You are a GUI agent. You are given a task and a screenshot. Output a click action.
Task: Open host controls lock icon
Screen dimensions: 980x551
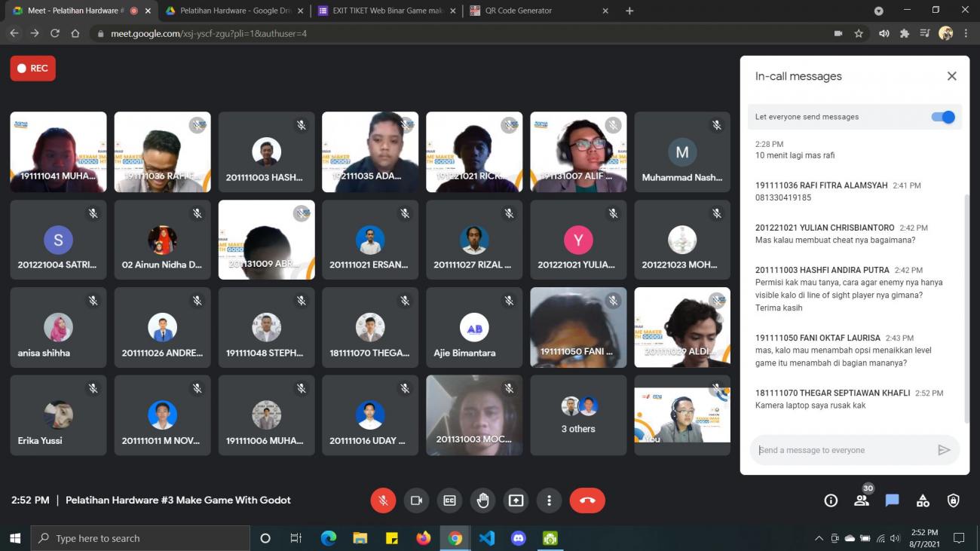click(954, 500)
